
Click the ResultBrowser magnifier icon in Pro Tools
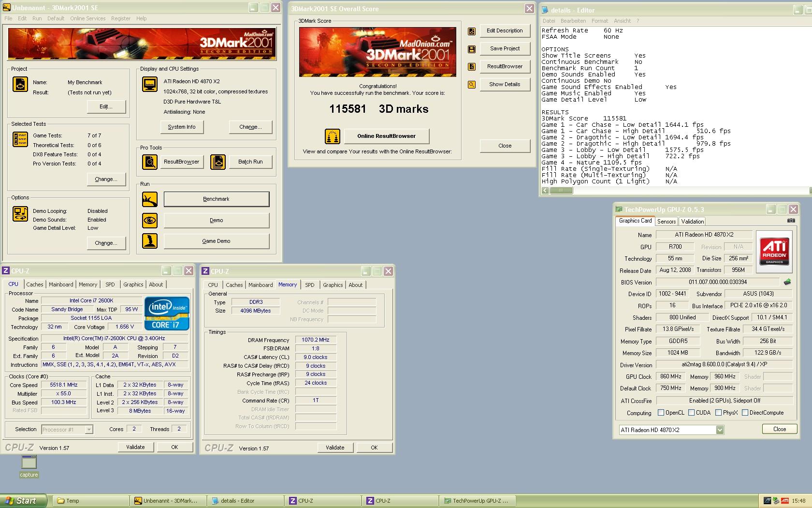pos(150,162)
